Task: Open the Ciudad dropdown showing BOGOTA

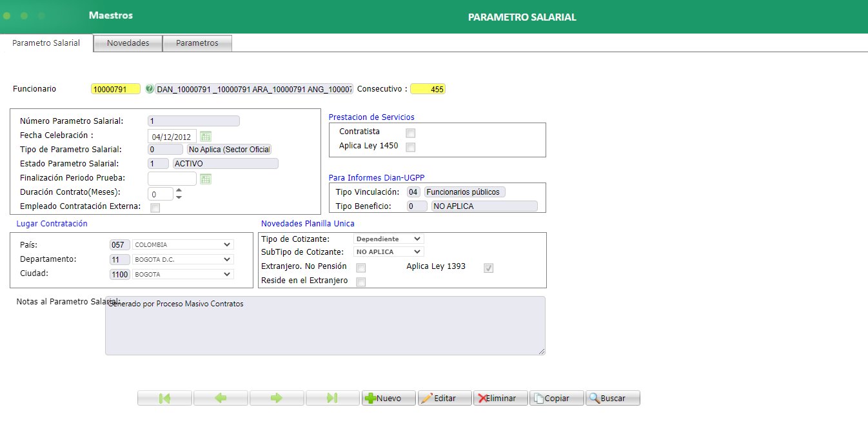Action: 182,274
